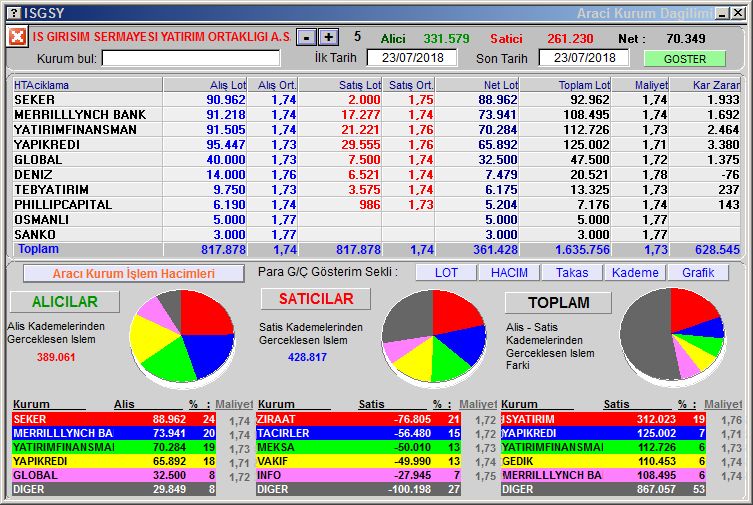Select the MERRILLLYNCH BANK table row
The height and width of the screenshot is (505, 753).
click(x=376, y=115)
